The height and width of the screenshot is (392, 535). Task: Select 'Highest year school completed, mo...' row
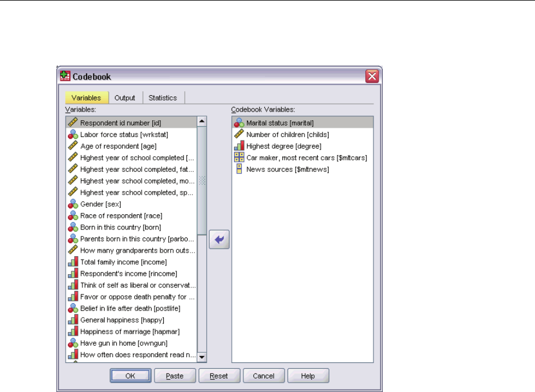tap(132, 181)
